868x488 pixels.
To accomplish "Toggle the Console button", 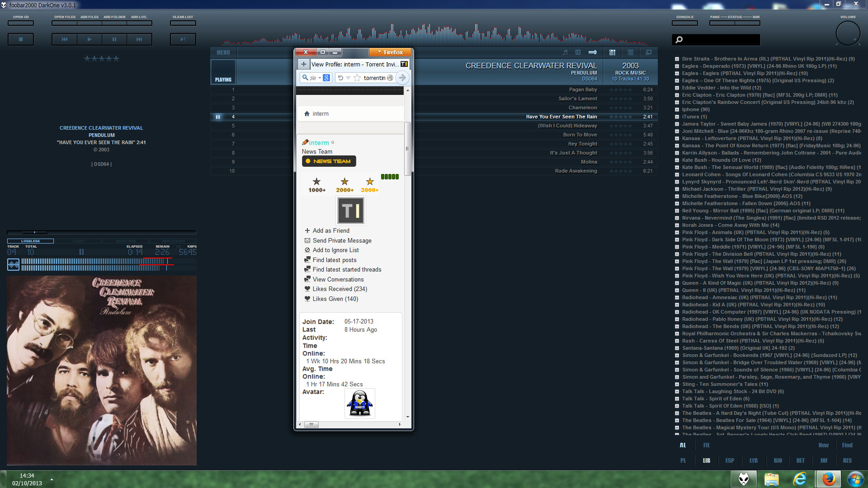I will click(x=685, y=23).
